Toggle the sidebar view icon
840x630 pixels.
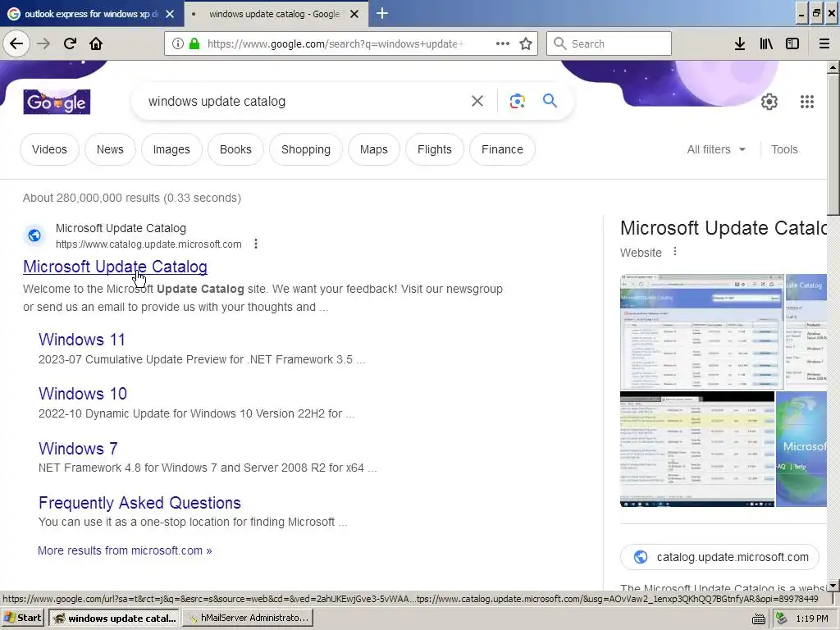pyautogui.click(x=792, y=43)
